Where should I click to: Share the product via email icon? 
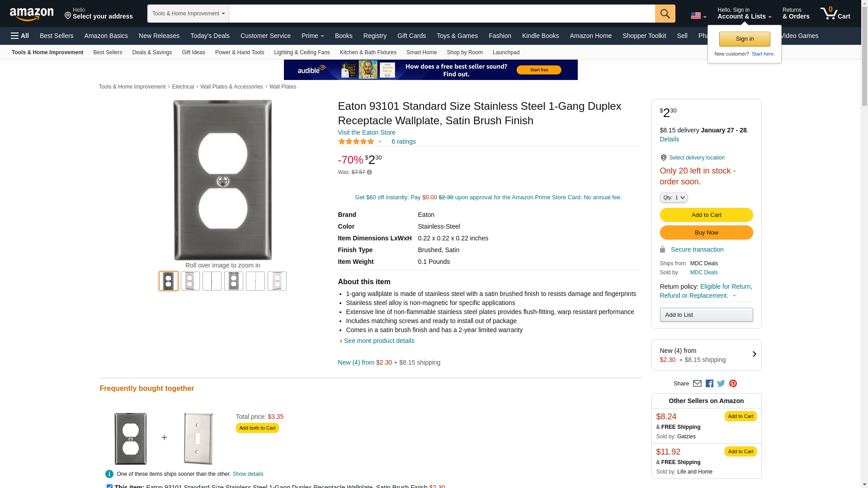coord(697,384)
